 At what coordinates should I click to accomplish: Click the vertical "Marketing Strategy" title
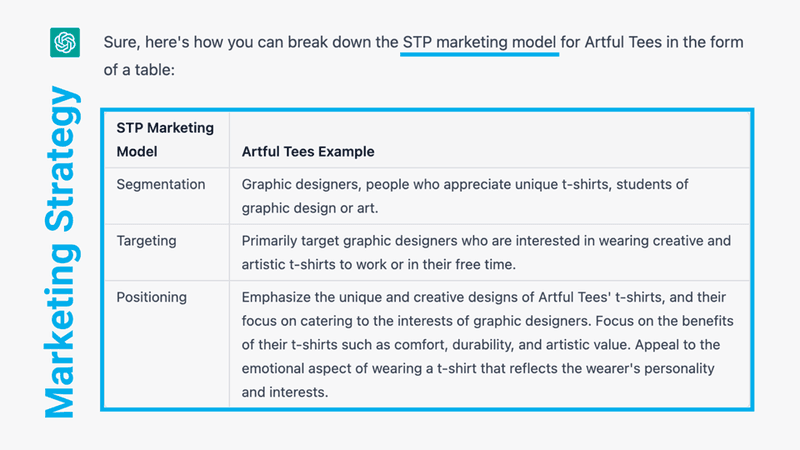coord(60,253)
